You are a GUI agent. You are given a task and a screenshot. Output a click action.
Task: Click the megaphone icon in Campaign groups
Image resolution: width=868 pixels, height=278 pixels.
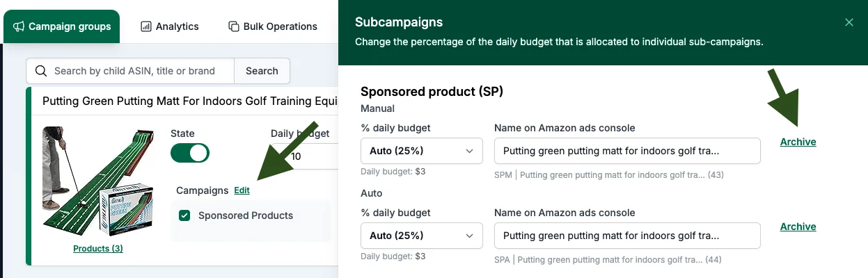[19, 26]
